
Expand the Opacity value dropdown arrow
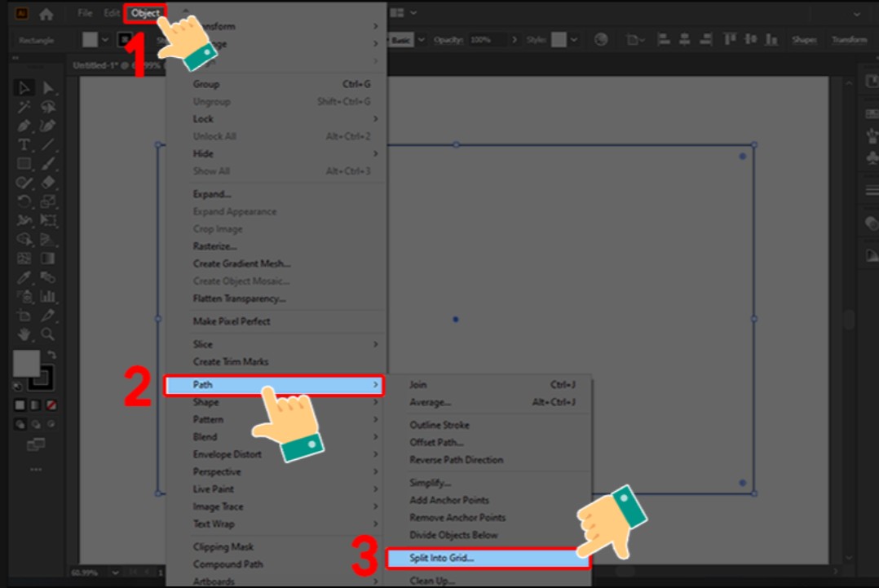click(x=514, y=40)
